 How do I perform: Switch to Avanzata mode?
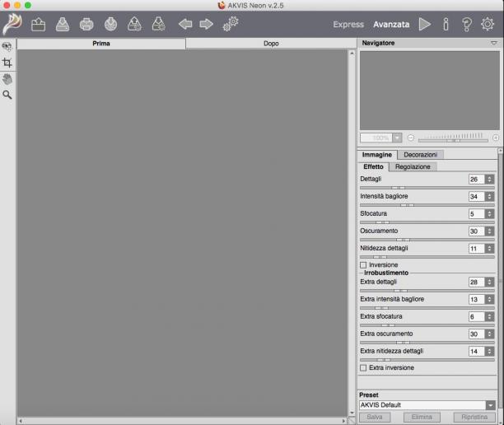pos(391,25)
